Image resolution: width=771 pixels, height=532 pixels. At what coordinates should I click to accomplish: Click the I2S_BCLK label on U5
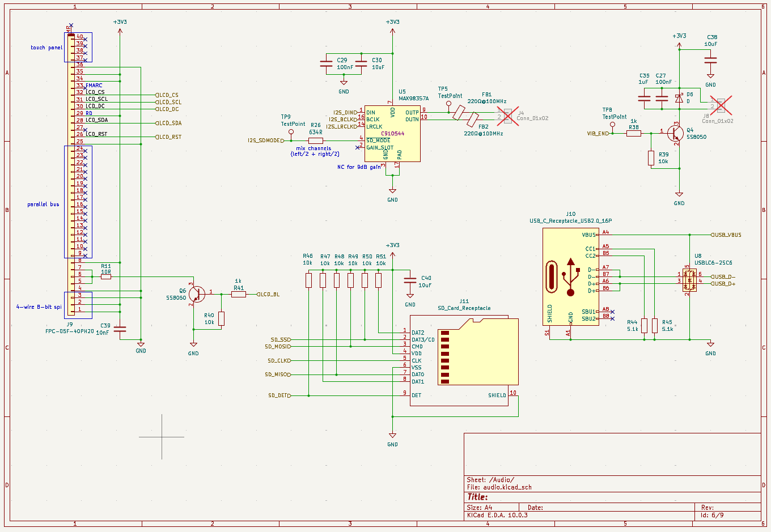(344, 120)
